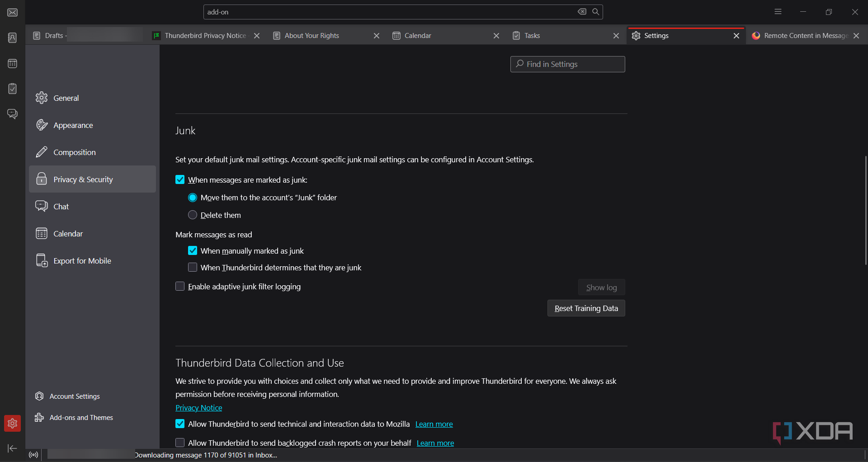Open Learn more link for technical data
This screenshot has height=462, width=868.
[434, 424]
